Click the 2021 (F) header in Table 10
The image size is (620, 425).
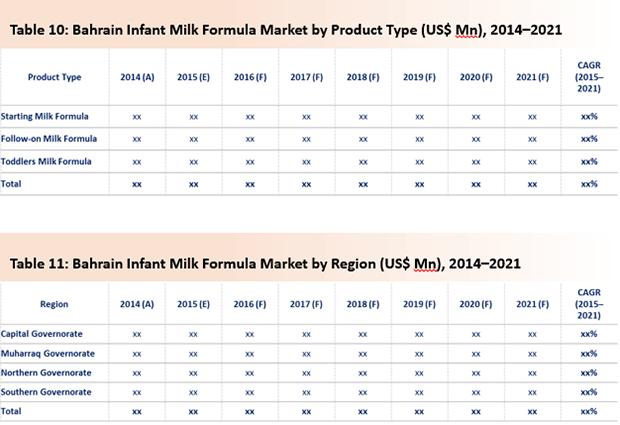pyautogui.click(x=533, y=77)
